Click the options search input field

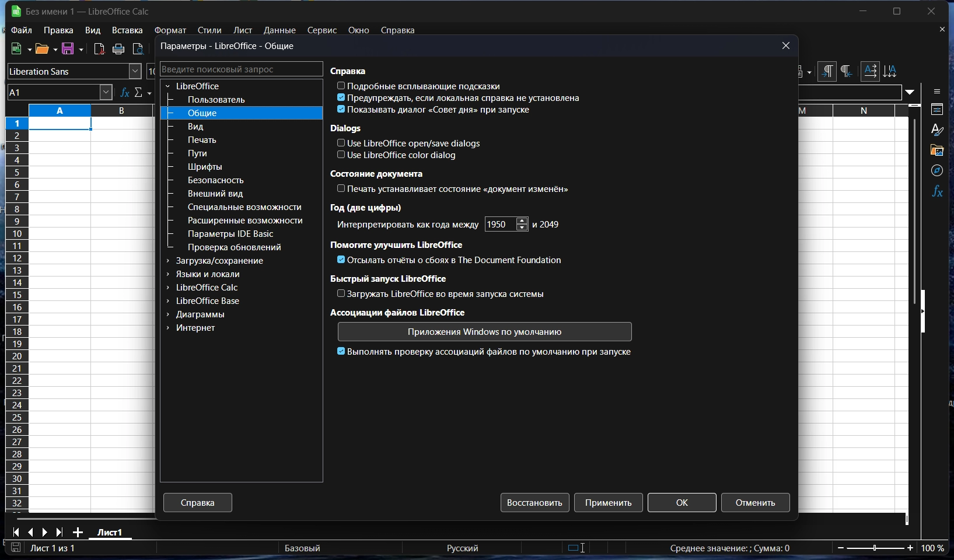click(241, 69)
